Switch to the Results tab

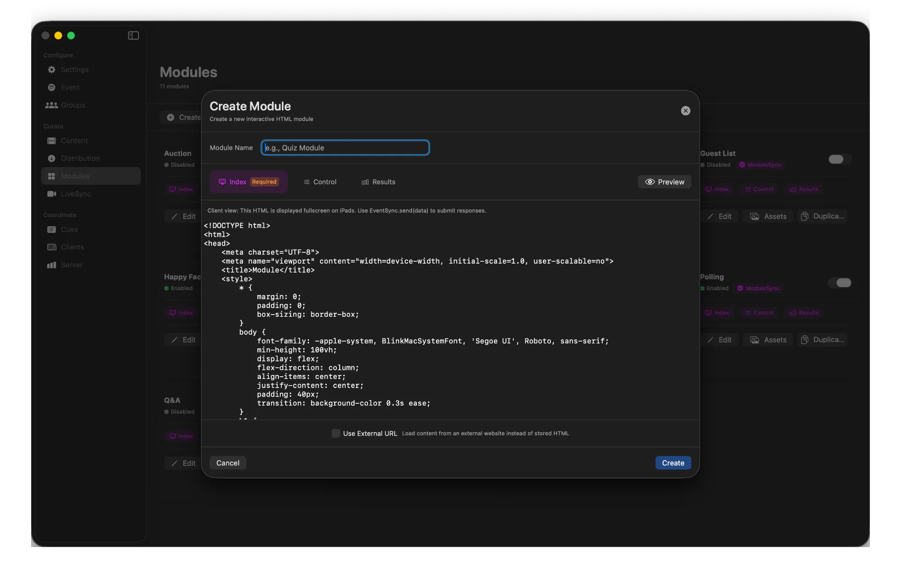378,182
